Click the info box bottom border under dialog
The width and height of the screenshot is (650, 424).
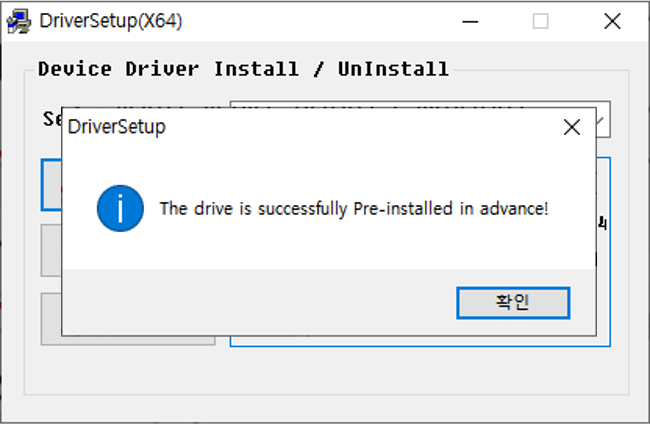tap(420, 342)
